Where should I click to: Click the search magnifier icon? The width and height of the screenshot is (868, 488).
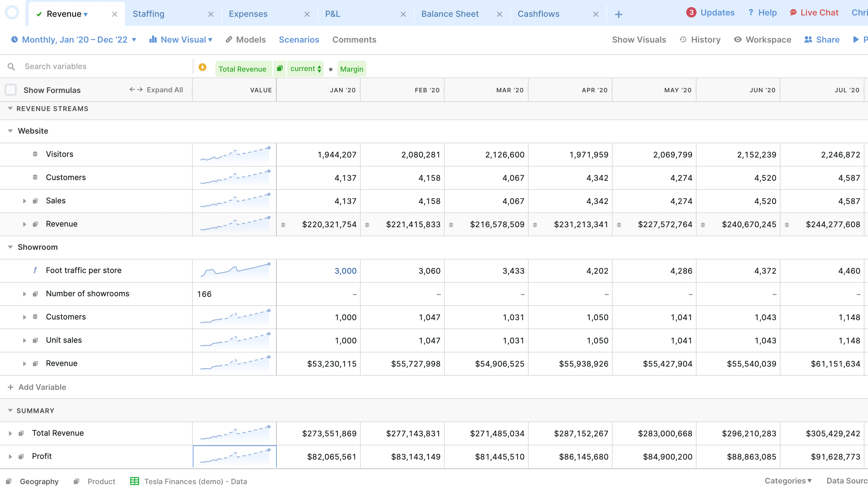point(11,66)
